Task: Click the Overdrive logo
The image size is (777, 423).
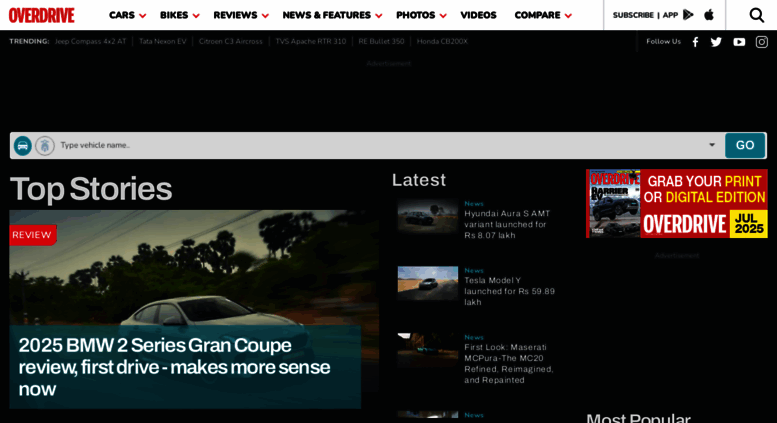Action: tap(42, 15)
